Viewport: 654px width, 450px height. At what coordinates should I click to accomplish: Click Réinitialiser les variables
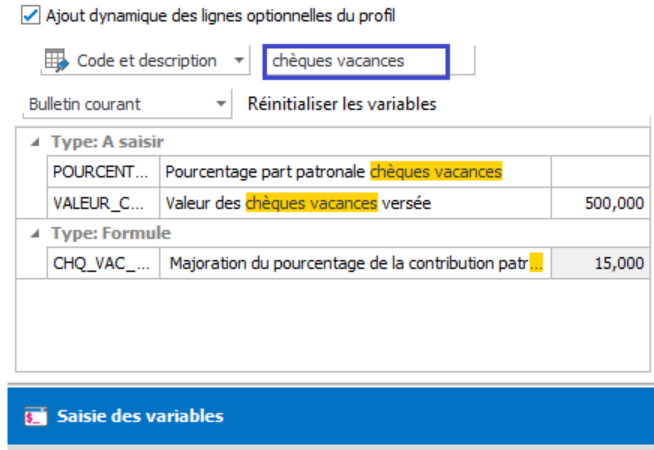point(342,104)
